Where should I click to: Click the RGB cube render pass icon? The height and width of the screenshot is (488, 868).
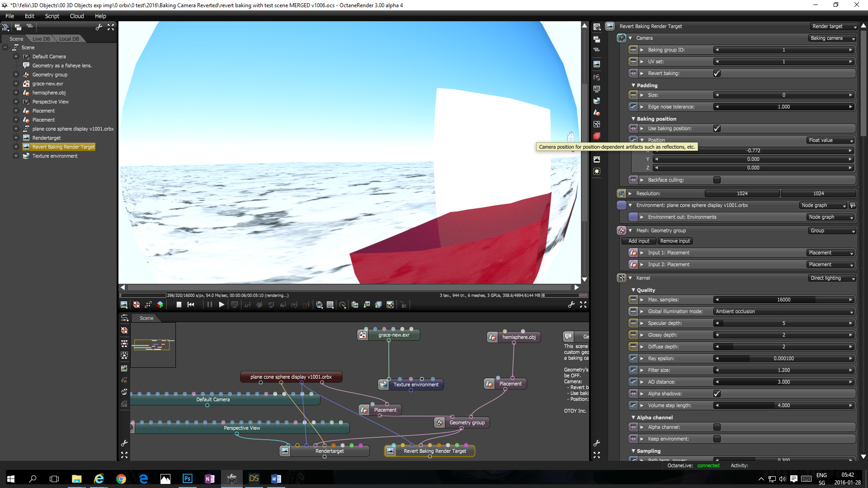(160, 305)
